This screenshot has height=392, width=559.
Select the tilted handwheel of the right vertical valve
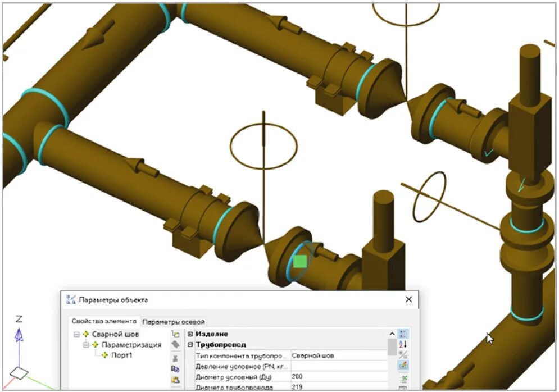430,197
